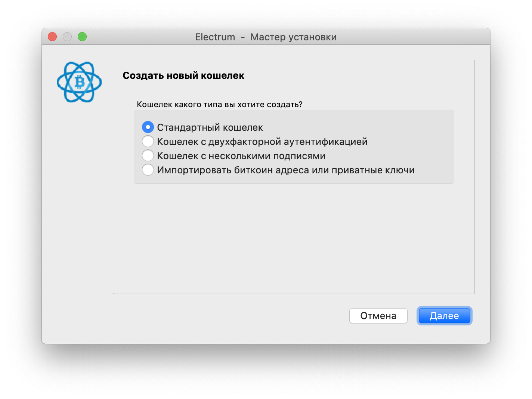Click the Кошелек с несколькими подписями label text

(x=241, y=156)
